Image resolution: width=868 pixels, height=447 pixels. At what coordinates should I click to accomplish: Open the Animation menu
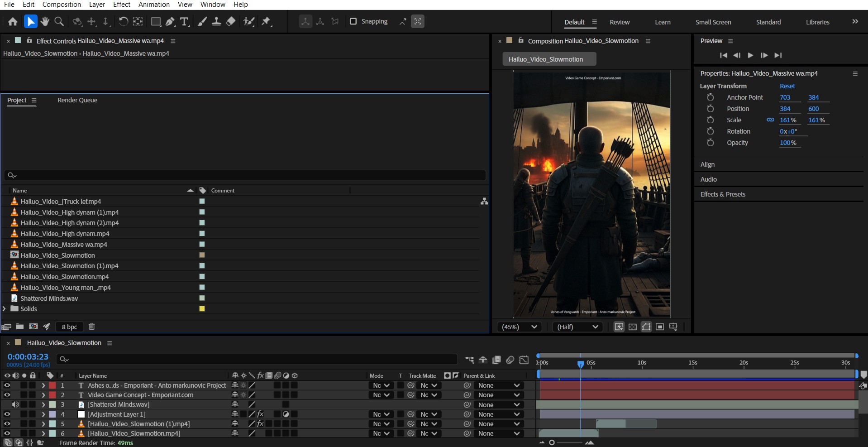point(154,5)
